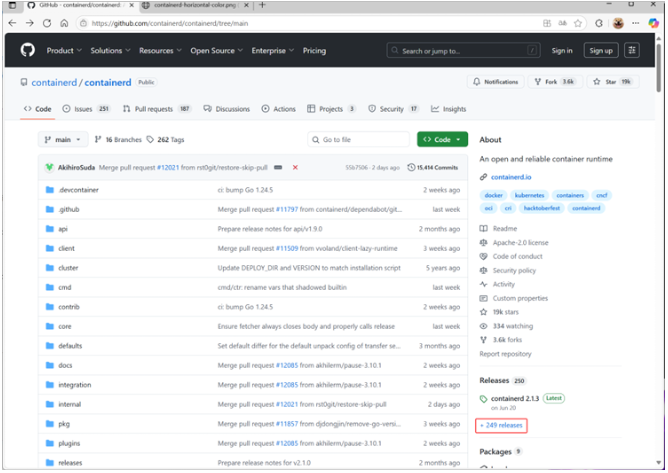The height and width of the screenshot is (473, 668).
Task: Open 15,414 Commits history link
Action: coord(432,167)
